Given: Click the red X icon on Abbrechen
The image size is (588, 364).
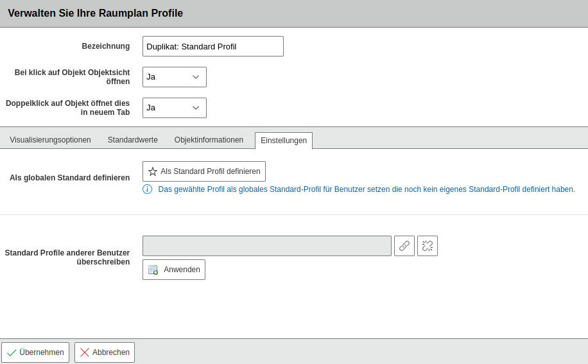Looking at the screenshot, I should coord(85,352).
